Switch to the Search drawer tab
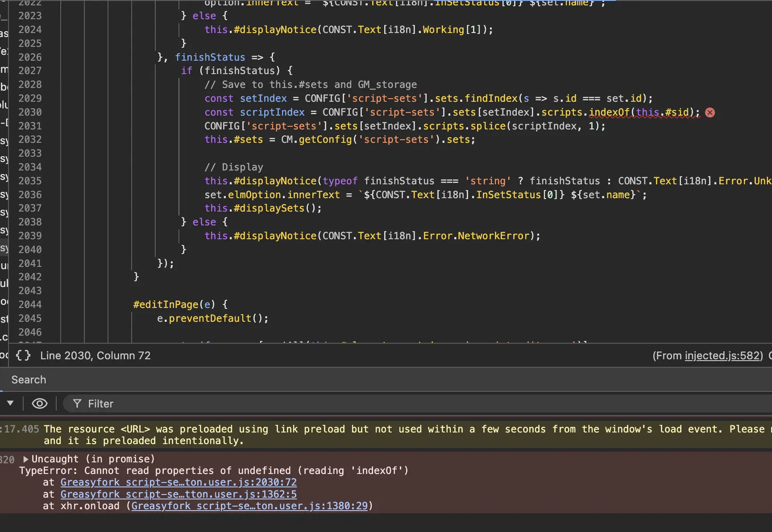This screenshot has height=532, width=772. click(29, 380)
